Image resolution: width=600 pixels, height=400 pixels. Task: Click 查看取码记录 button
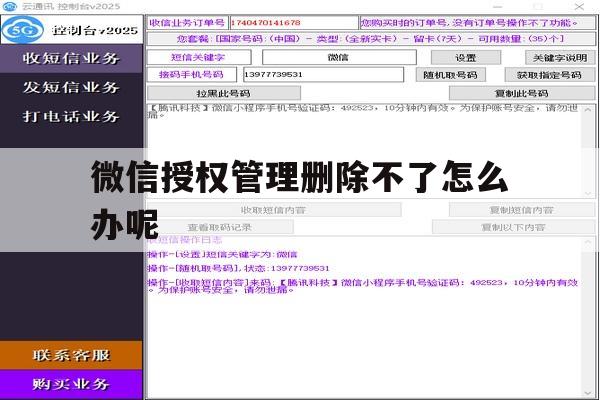220,227
